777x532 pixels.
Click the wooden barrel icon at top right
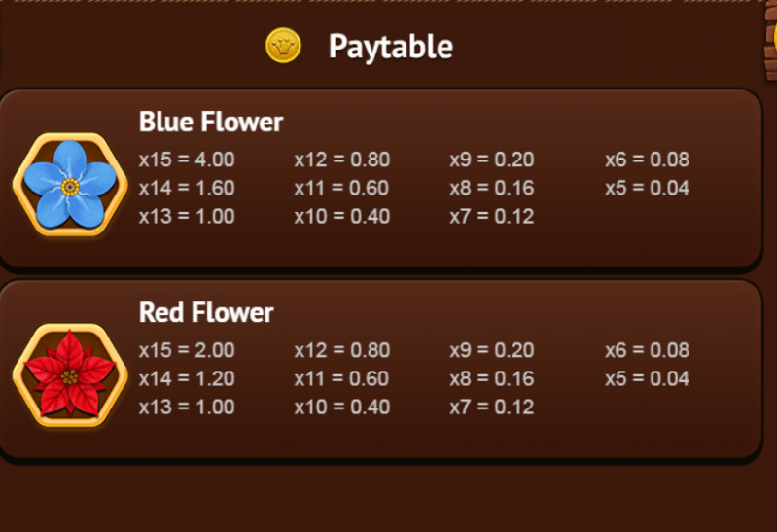click(770, 42)
